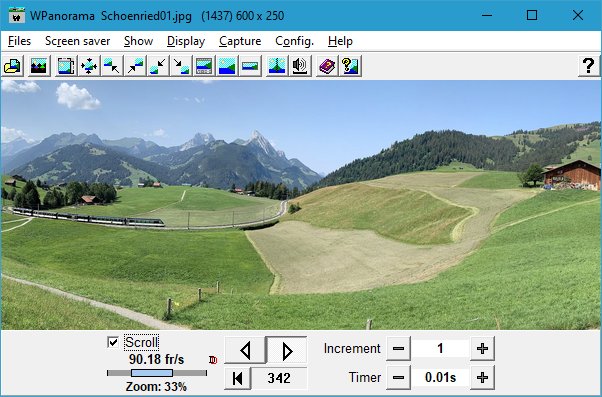Click the framed picture with controls icon

(x=204, y=66)
